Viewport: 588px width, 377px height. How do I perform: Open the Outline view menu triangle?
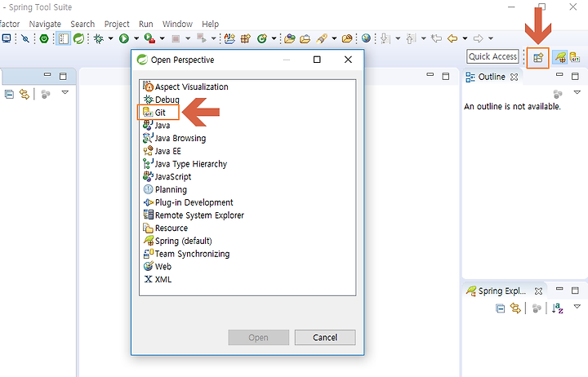coord(577,92)
